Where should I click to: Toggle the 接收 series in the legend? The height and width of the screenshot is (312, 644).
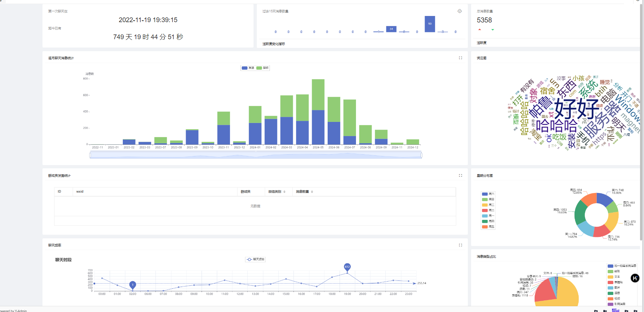click(x=263, y=68)
